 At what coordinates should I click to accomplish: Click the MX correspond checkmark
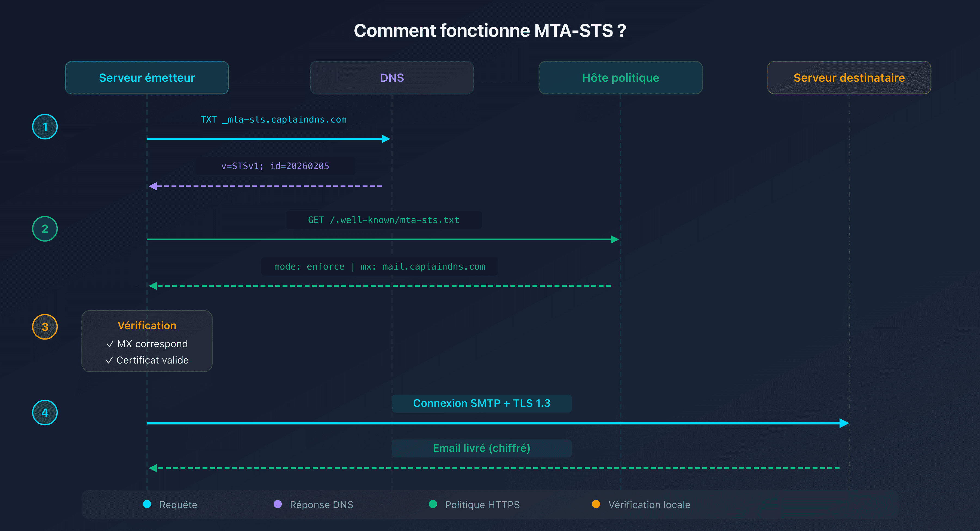tap(110, 344)
